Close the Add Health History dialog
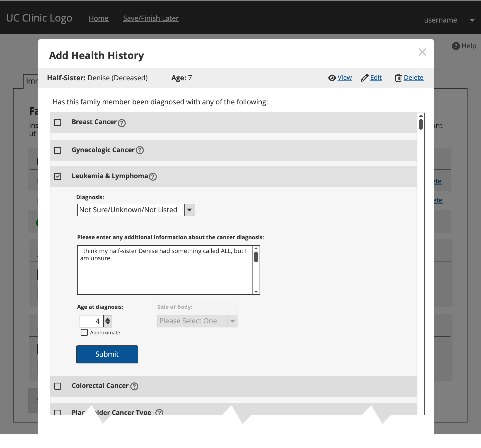This screenshot has width=481, height=448. tap(422, 52)
